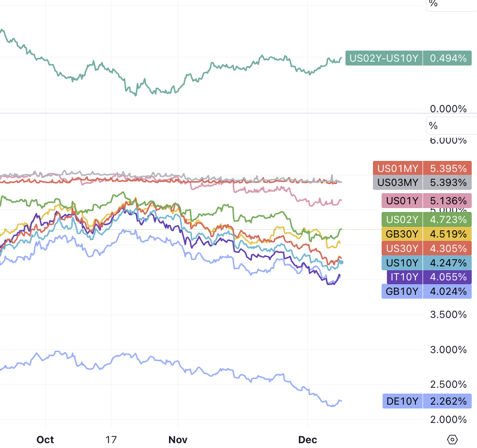The image size is (477, 448).
Task: Click the purple IT10Y series label
Action: pyautogui.click(x=404, y=277)
